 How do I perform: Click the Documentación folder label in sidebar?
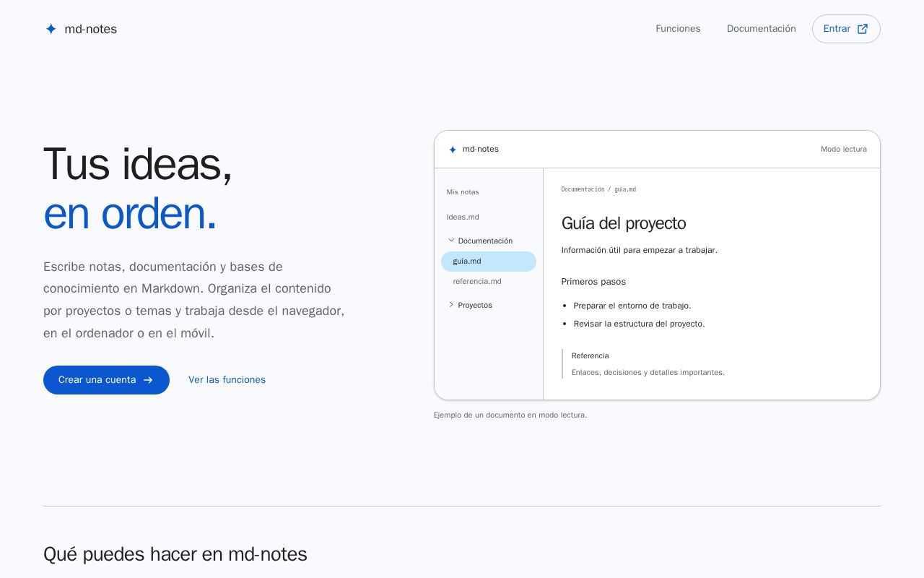point(485,241)
